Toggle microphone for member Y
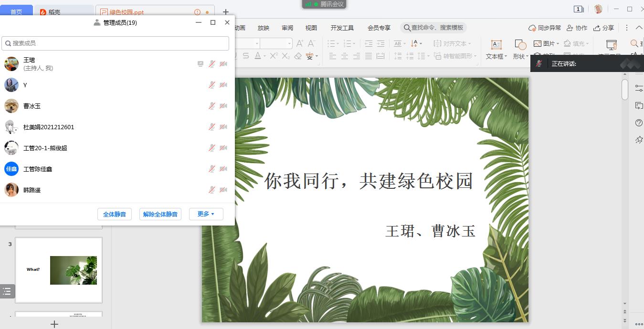 [x=211, y=85]
